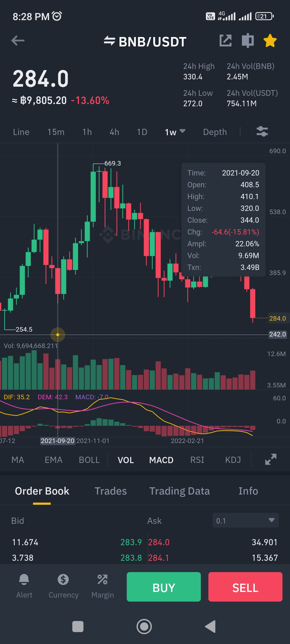Open the Trading Data tab
This screenshot has width=290, height=644.
click(179, 491)
